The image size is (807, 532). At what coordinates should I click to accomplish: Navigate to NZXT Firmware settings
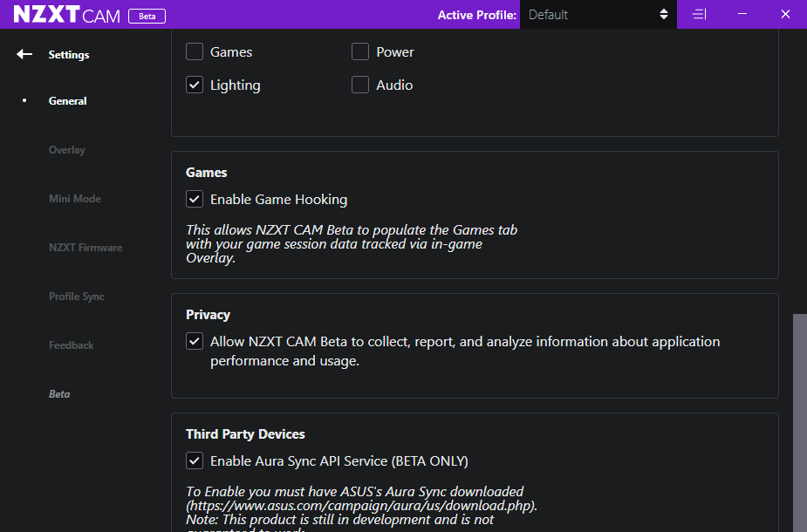[x=85, y=247]
